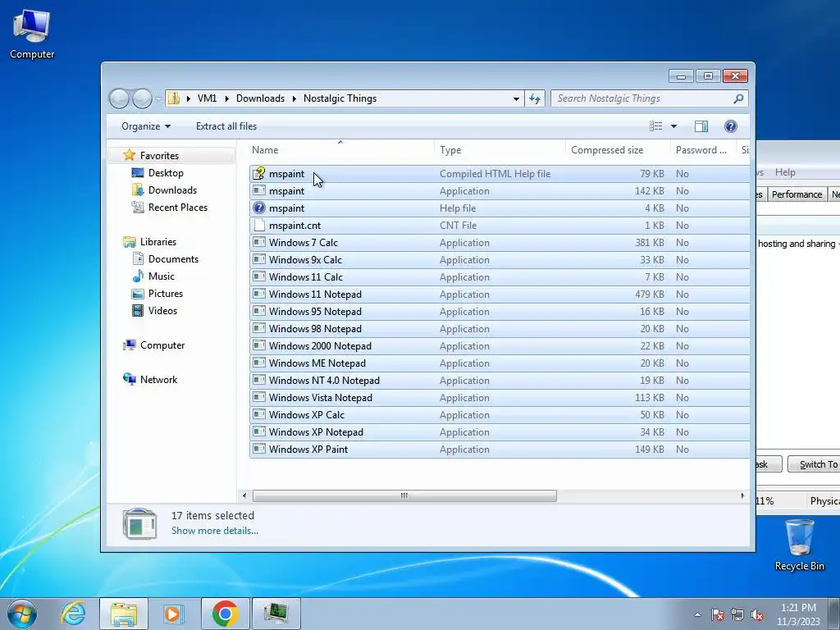Viewport: 840px width, 630px height.
Task: Select the mspaint.cnt file icon
Action: tap(259, 225)
